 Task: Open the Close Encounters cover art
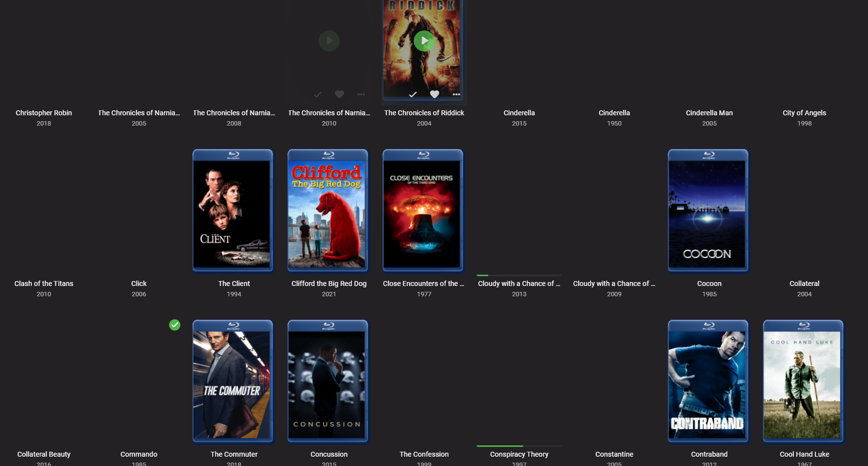pyautogui.click(x=423, y=210)
